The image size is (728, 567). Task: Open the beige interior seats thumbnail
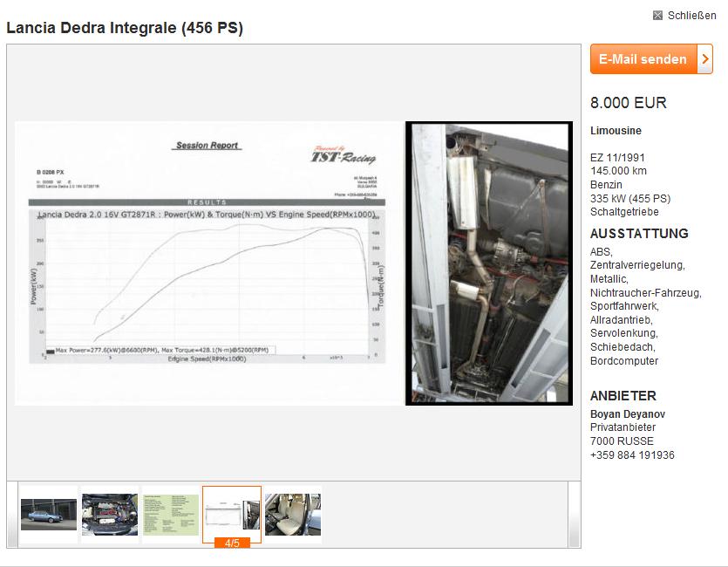tap(292, 515)
